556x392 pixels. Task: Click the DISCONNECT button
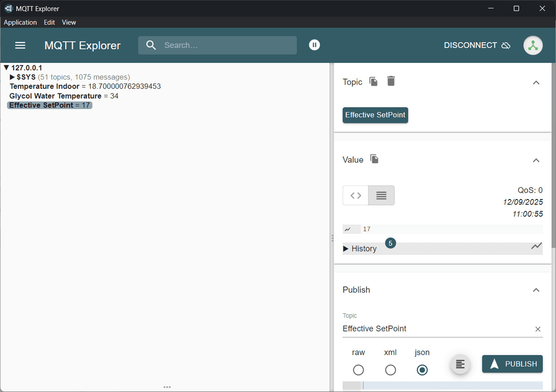click(477, 45)
